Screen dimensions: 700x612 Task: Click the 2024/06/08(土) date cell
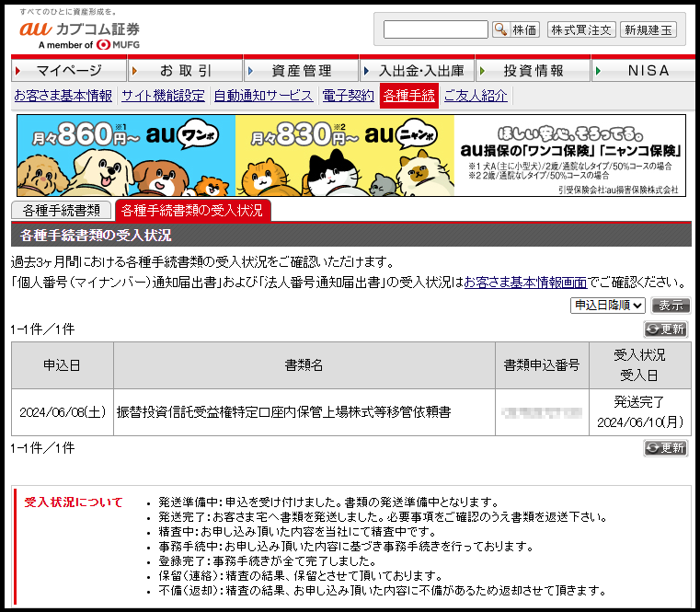pos(62,412)
